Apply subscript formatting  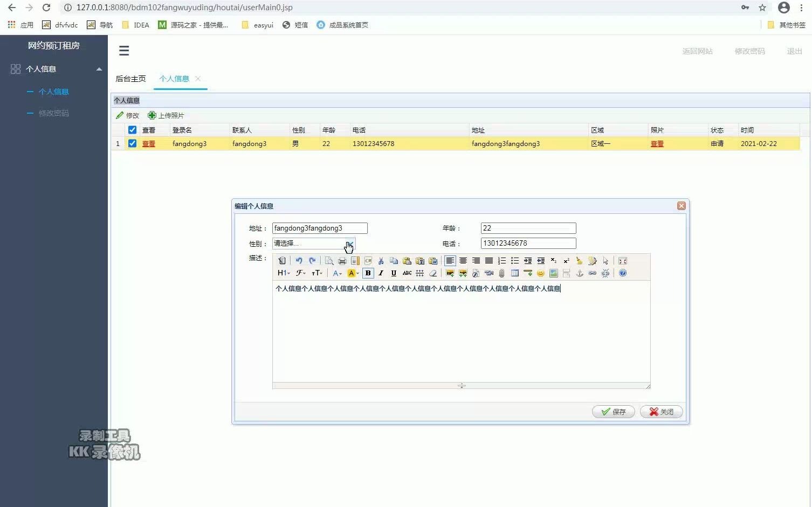coord(554,261)
